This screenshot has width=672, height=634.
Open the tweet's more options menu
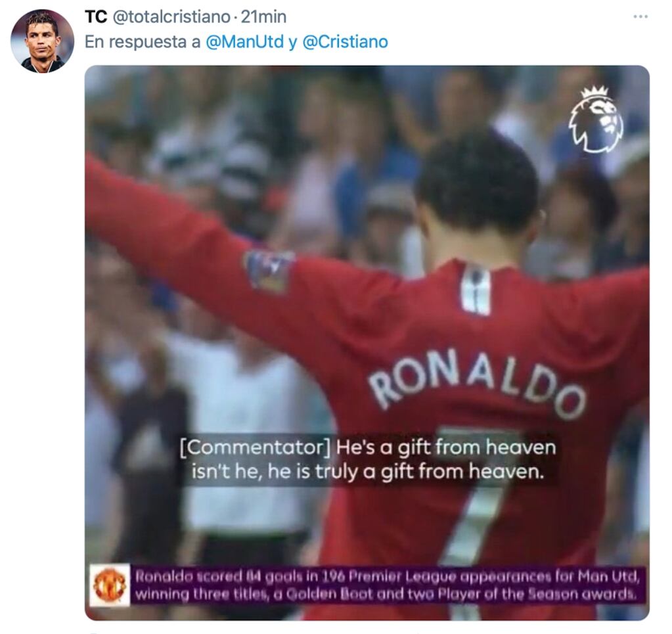[x=640, y=16]
